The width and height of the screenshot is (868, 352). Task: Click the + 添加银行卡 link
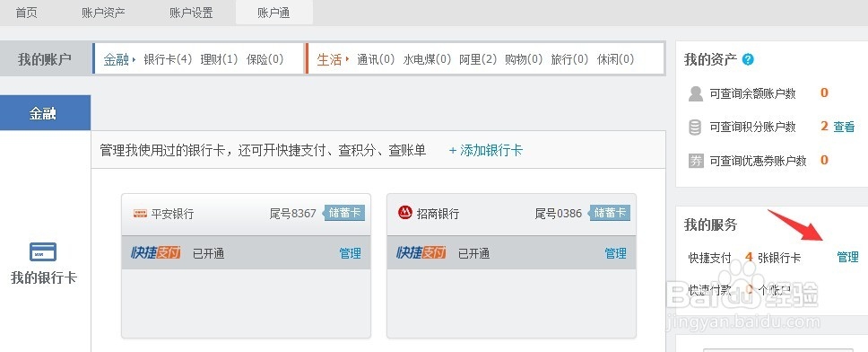pyautogui.click(x=485, y=150)
